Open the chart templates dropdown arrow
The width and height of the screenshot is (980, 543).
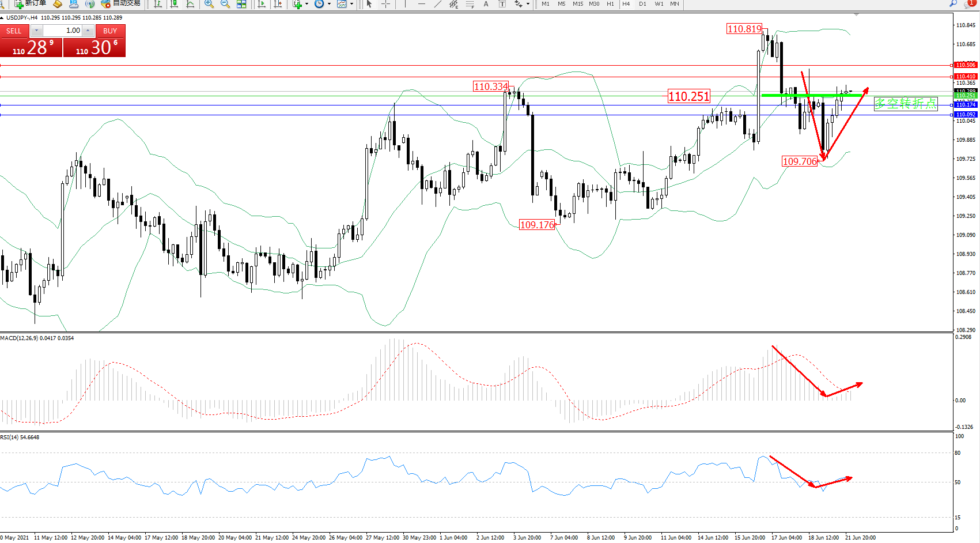(351, 4)
